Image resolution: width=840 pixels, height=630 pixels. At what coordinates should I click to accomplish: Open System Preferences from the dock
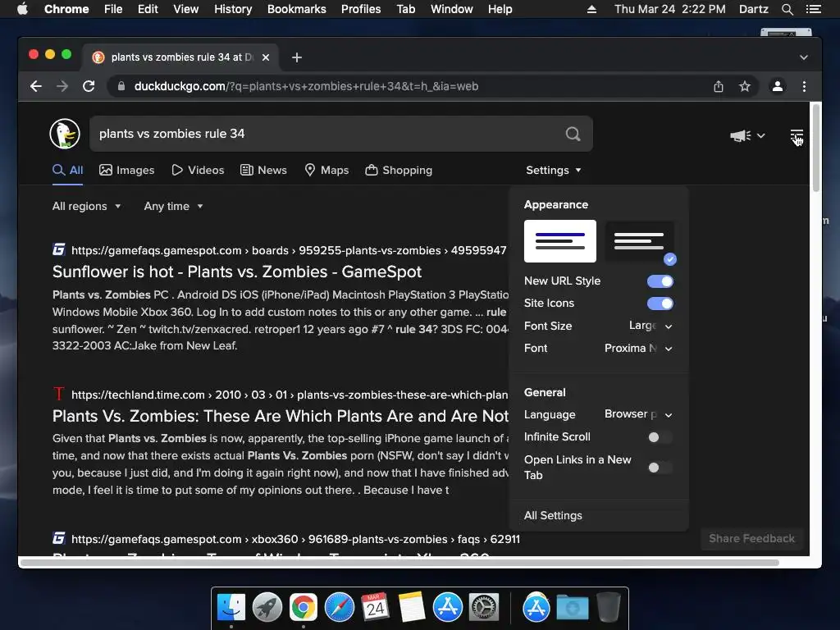coord(484,608)
